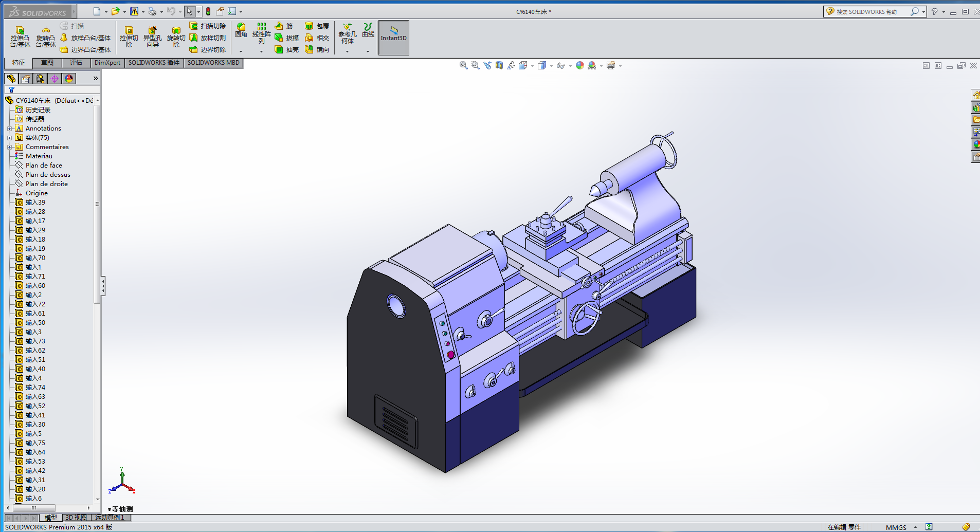Expand the Annotations tree node
The height and width of the screenshot is (532, 980).
point(9,129)
